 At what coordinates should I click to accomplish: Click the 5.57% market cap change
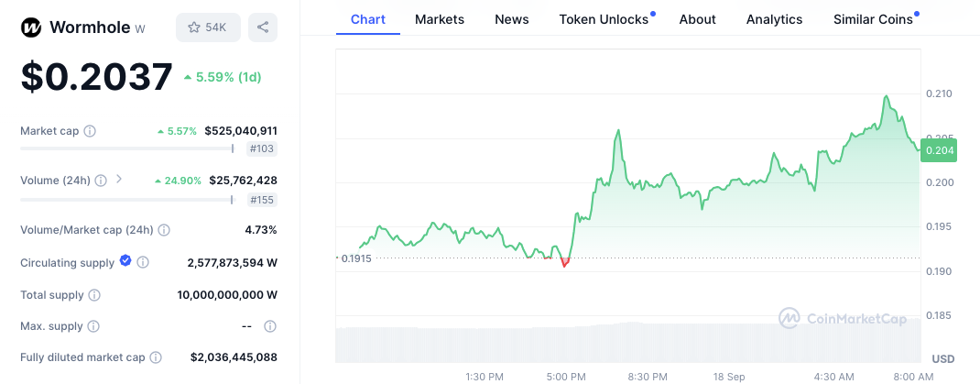(x=177, y=131)
